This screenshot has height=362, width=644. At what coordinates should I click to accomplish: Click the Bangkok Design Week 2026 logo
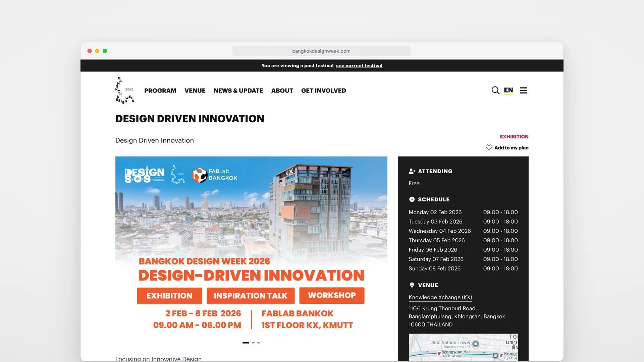(125, 90)
